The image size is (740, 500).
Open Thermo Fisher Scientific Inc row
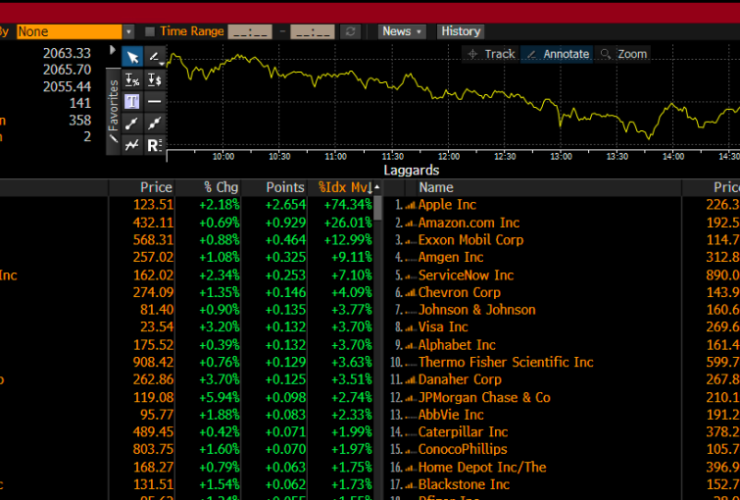click(x=505, y=362)
